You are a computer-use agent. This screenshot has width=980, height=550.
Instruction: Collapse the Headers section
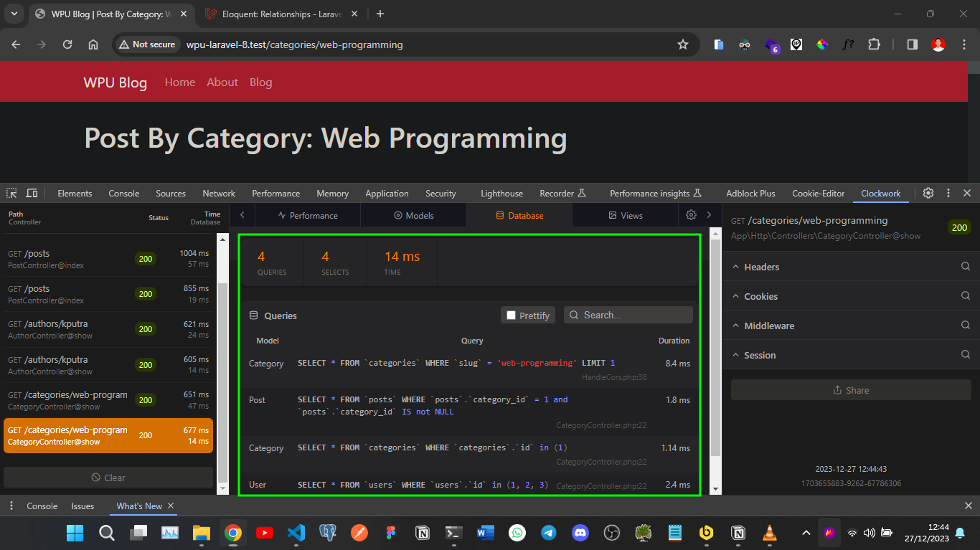pyautogui.click(x=735, y=266)
